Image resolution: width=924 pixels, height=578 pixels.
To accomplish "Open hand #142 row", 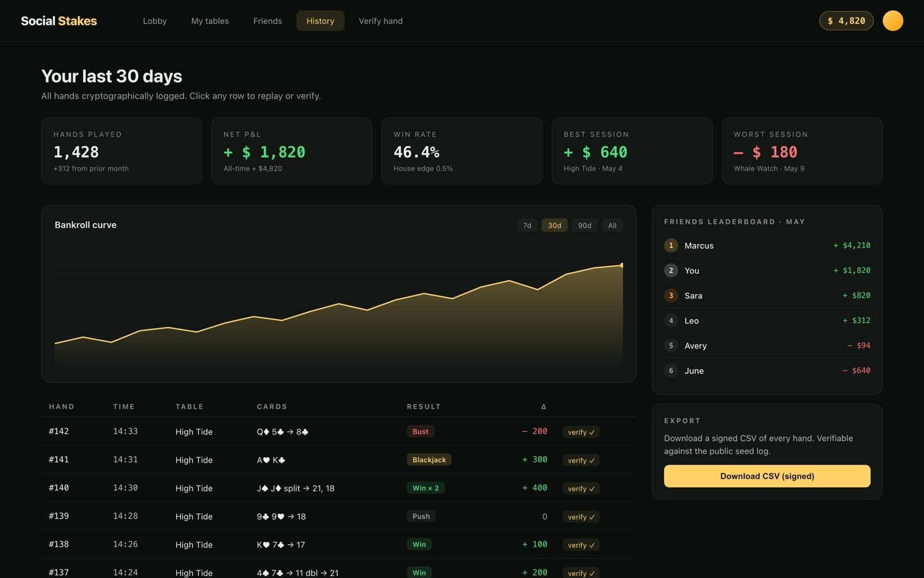I will click(x=338, y=432).
